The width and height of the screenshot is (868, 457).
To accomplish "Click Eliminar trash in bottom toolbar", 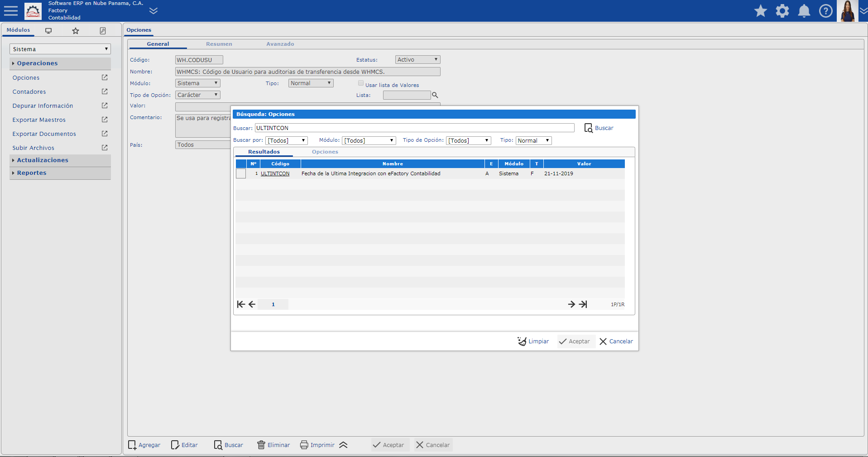I will [x=273, y=445].
